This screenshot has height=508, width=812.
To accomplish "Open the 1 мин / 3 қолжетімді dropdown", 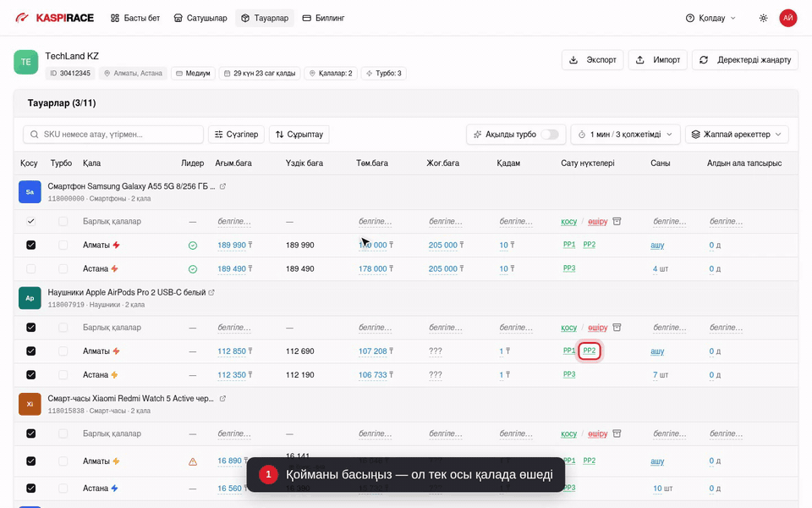I will pyautogui.click(x=625, y=135).
